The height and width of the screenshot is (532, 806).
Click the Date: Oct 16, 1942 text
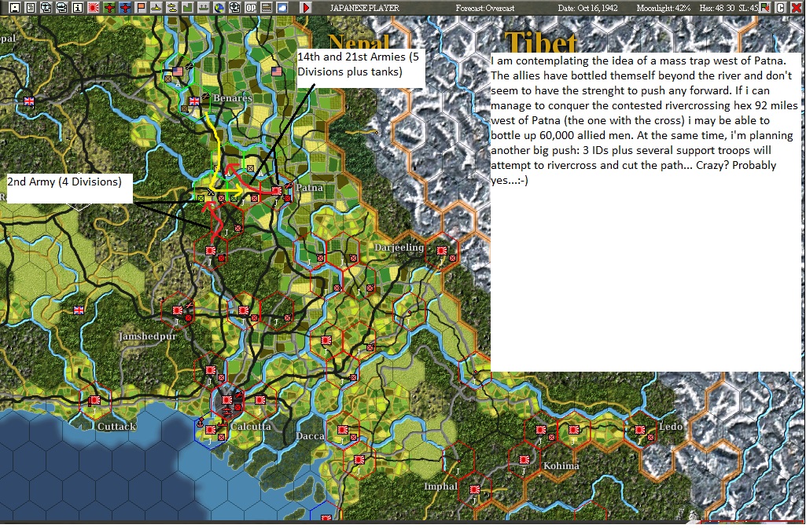coord(588,8)
